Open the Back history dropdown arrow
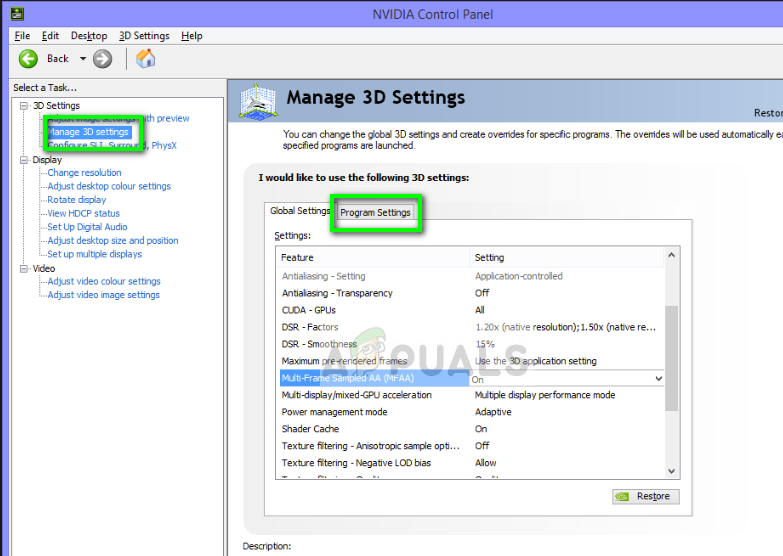This screenshot has width=783, height=556. pyautogui.click(x=83, y=59)
